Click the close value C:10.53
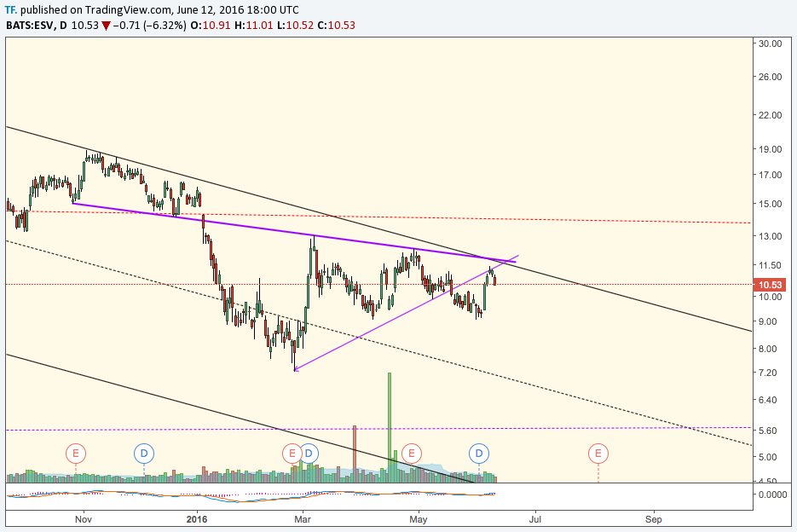 [336, 26]
